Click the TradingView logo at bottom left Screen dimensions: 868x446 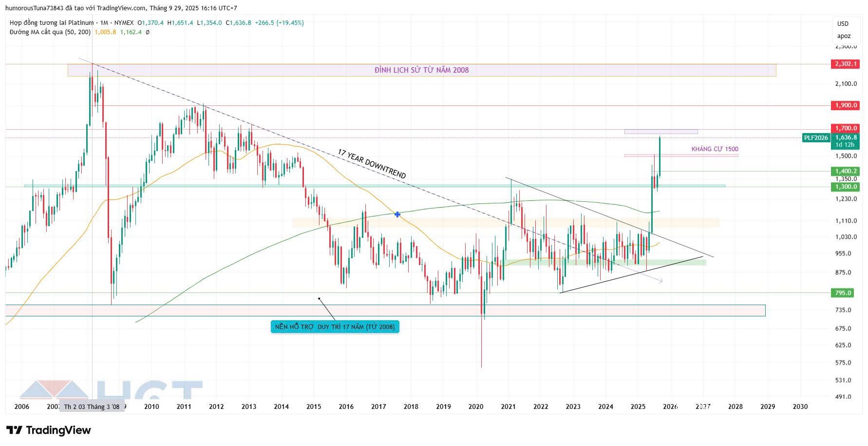pyautogui.click(x=49, y=430)
